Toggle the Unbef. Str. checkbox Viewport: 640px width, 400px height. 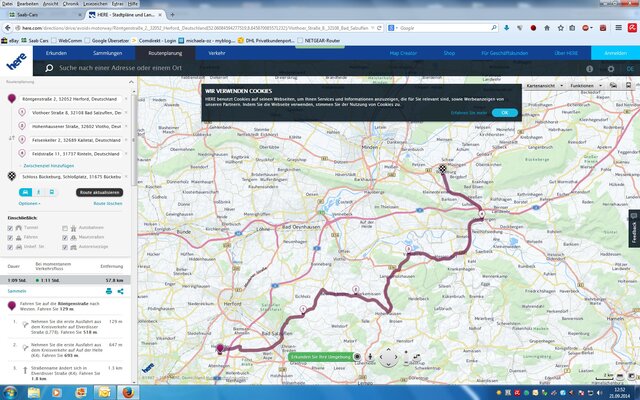10,247
